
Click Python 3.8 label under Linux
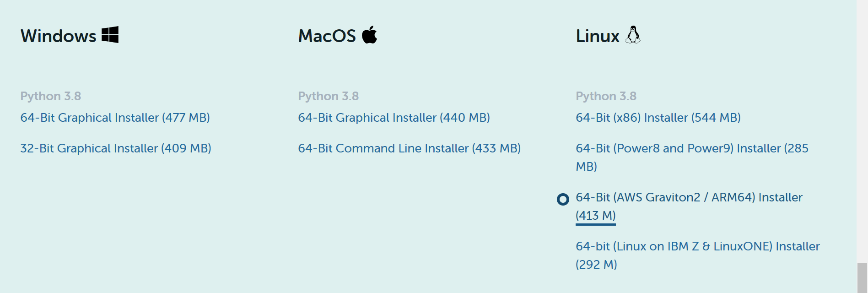[x=606, y=96]
